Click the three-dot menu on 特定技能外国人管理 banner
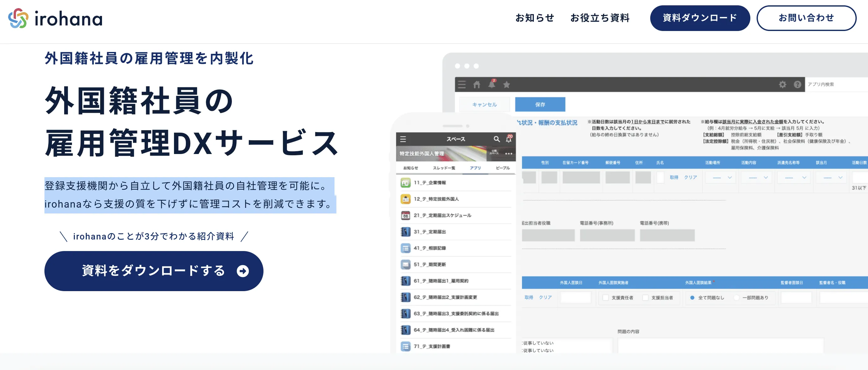Screen dimensions: 868x370 [x=508, y=154]
